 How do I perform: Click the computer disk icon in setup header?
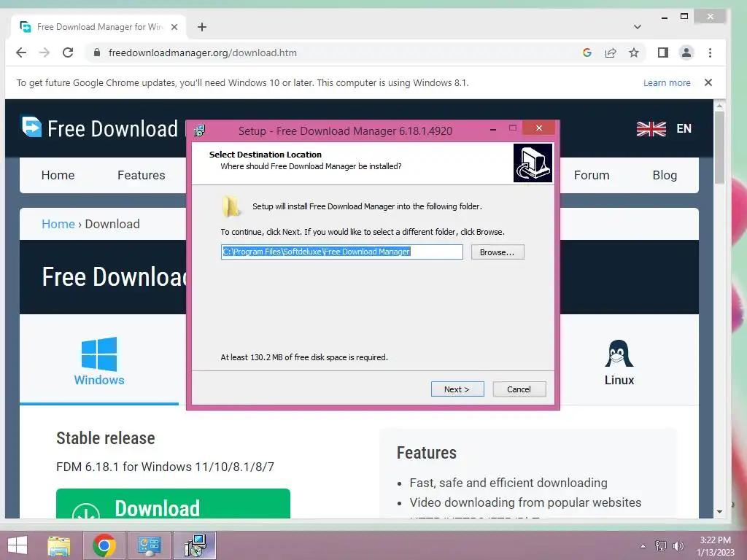click(533, 163)
